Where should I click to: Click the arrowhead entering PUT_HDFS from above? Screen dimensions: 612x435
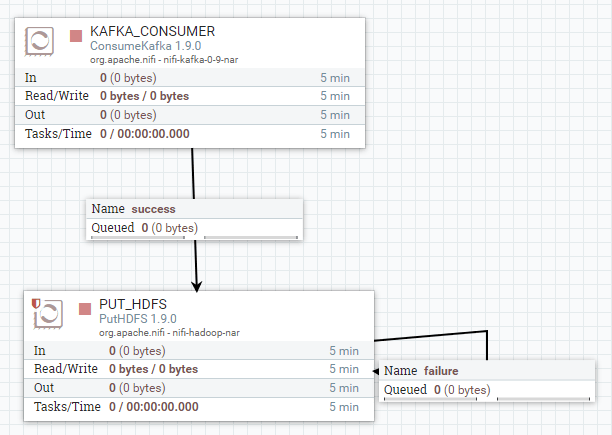197,284
